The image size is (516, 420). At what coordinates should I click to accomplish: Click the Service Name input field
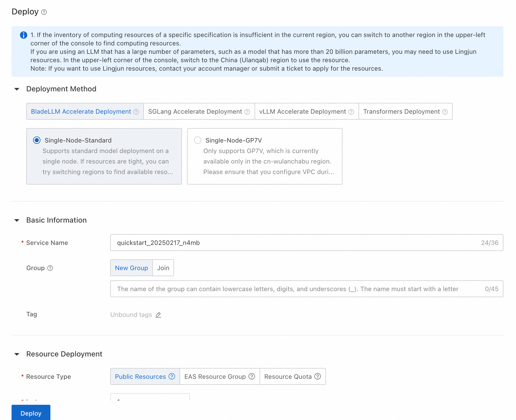point(307,243)
